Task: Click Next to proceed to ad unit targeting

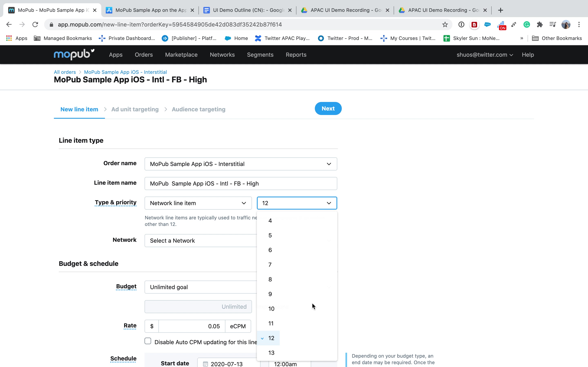Action: click(x=328, y=109)
